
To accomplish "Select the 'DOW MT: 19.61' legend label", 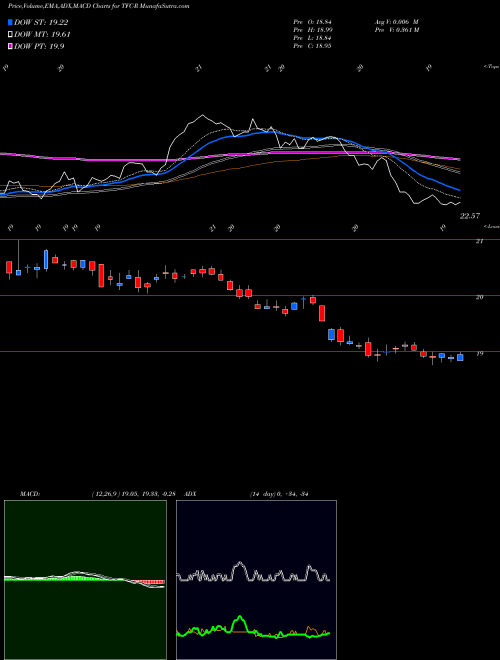I will coord(43,35).
